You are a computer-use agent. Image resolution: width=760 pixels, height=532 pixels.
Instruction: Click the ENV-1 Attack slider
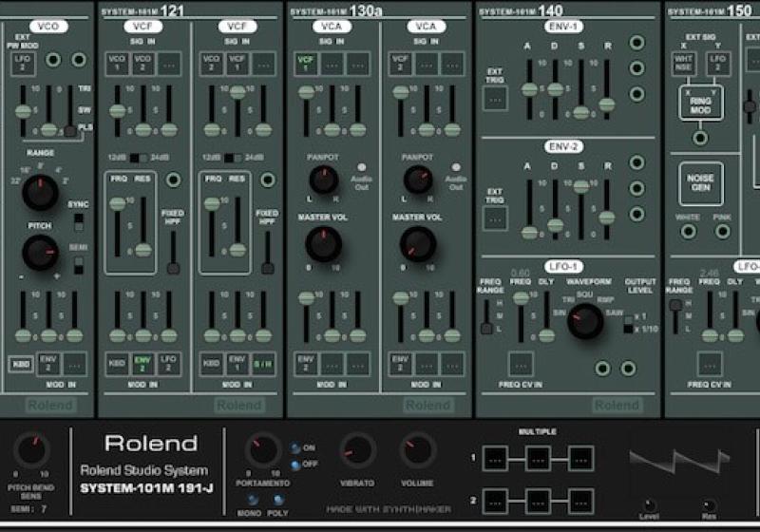(x=529, y=89)
